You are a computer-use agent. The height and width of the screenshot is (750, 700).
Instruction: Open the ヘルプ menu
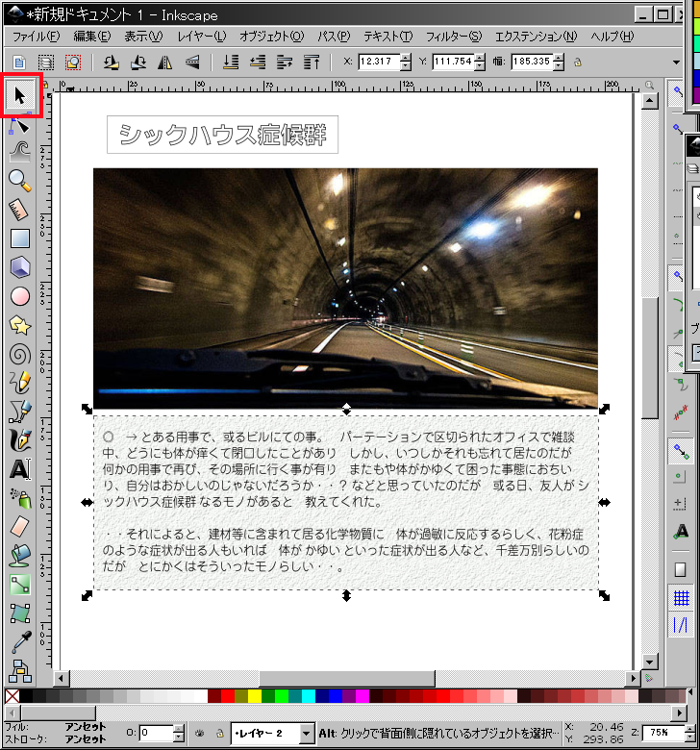pos(612,37)
